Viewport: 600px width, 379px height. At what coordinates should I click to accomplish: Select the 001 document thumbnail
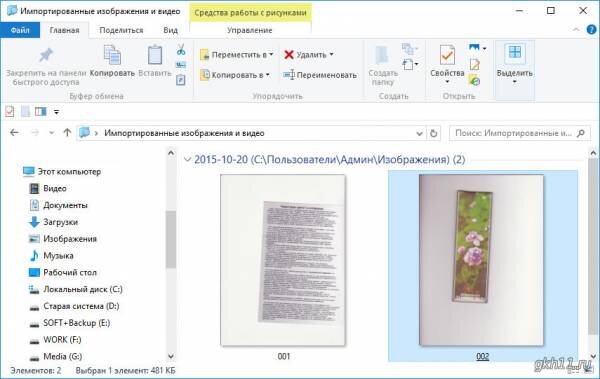point(283,260)
